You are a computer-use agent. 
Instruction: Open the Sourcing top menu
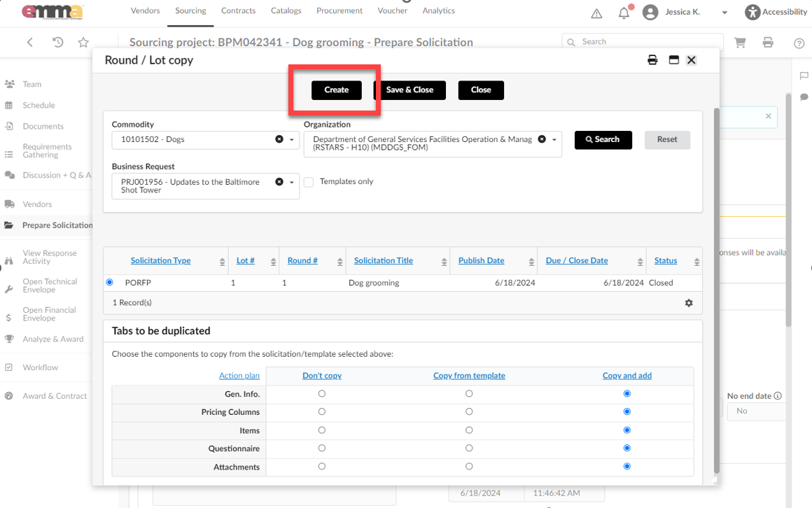pos(190,10)
